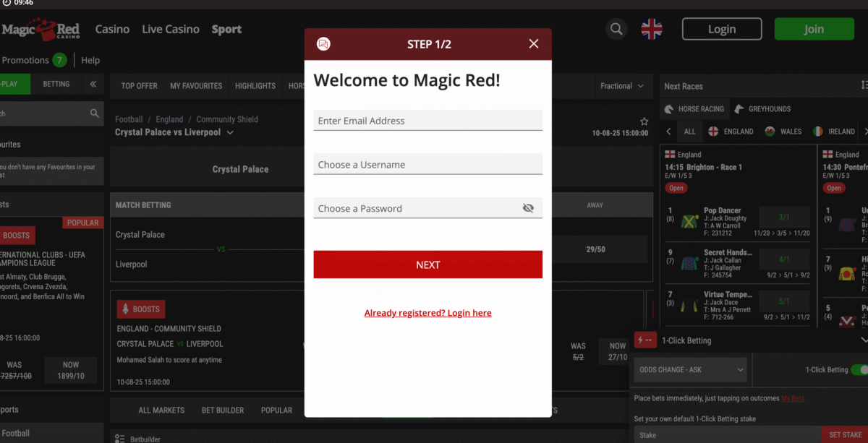Screen dimensions: 868x443
Task: Click the NOW 27/10 boosted odds
Action: pos(617,352)
